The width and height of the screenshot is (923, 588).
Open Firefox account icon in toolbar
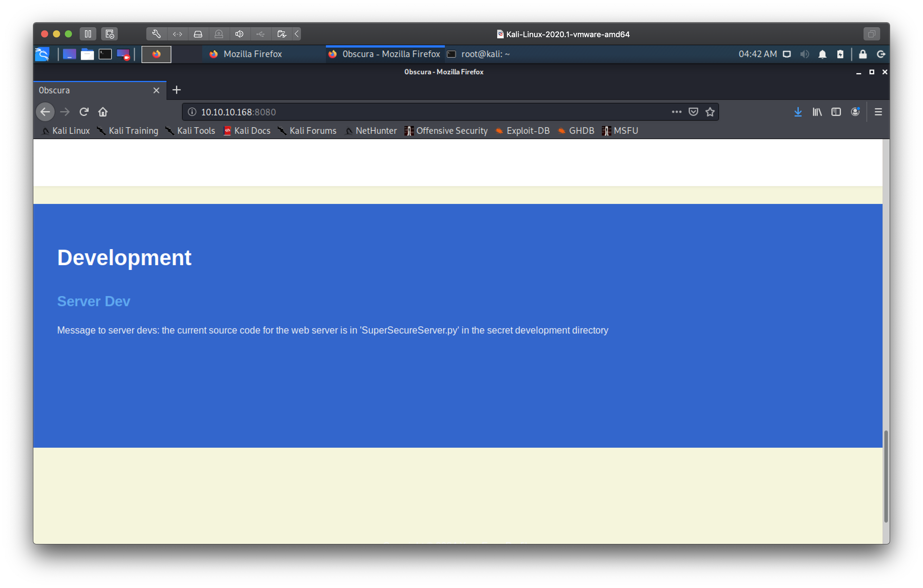click(855, 112)
